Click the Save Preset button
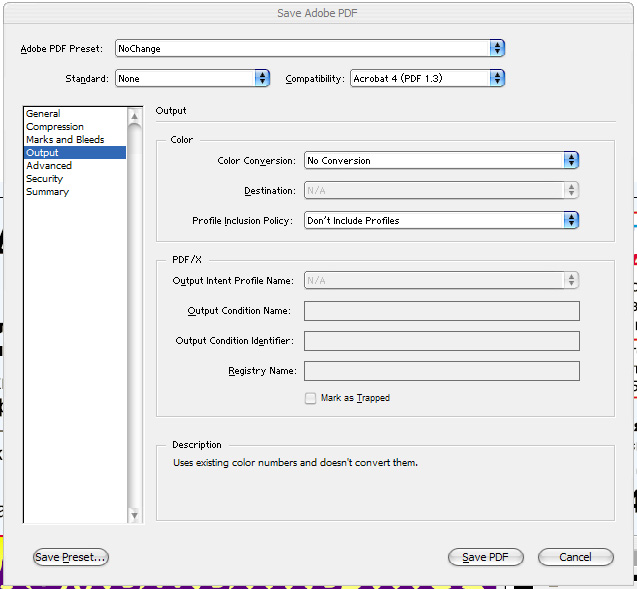Image resolution: width=637 pixels, height=589 pixels. (71, 557)
